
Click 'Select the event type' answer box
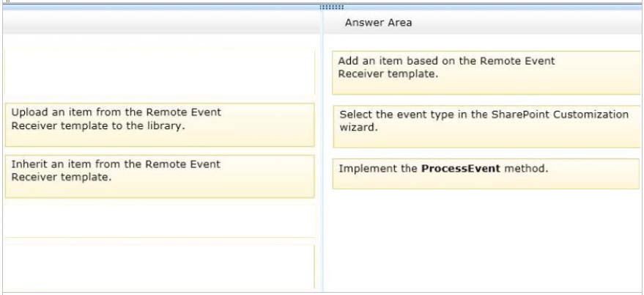pyautogui.click(x=486, y=126)
